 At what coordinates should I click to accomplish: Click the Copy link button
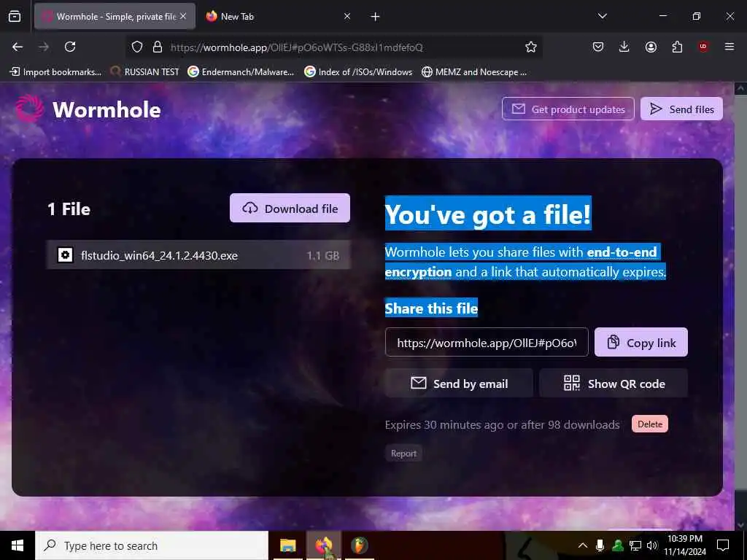641,343
